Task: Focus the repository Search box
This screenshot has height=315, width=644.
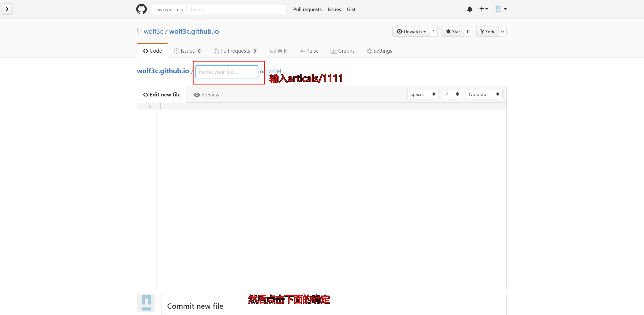Action: 236,9
